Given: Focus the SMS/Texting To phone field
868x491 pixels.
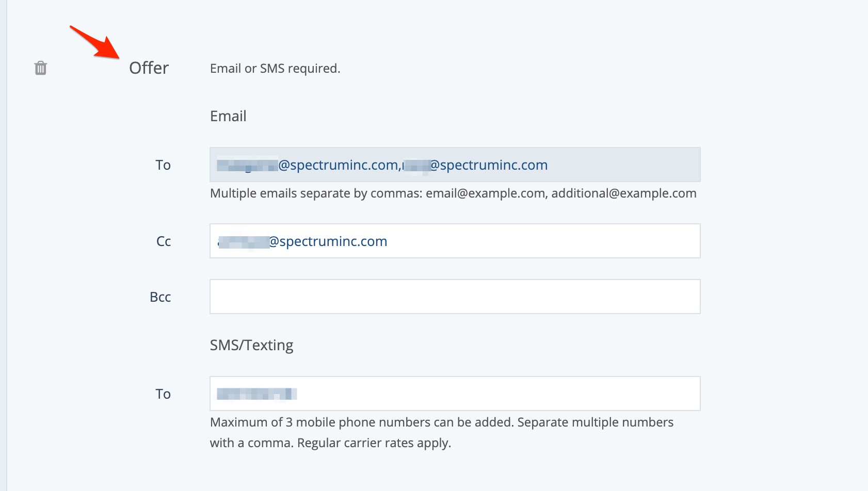Looking at the screenshot, I should click(x=495, y=394).
